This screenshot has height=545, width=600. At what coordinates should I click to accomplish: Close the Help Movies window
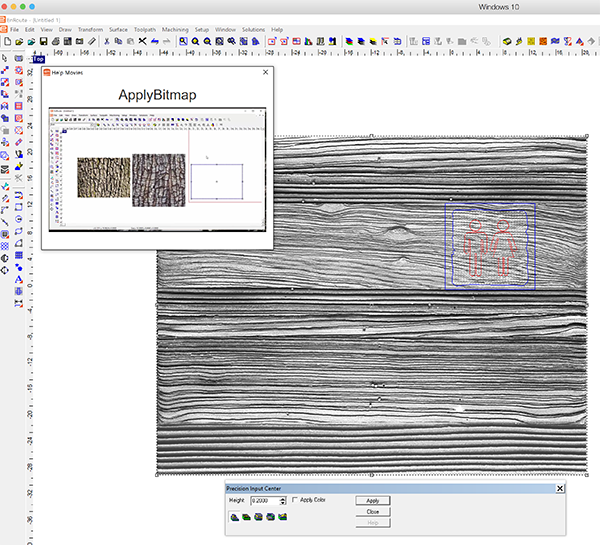click(x=265, y=73)
